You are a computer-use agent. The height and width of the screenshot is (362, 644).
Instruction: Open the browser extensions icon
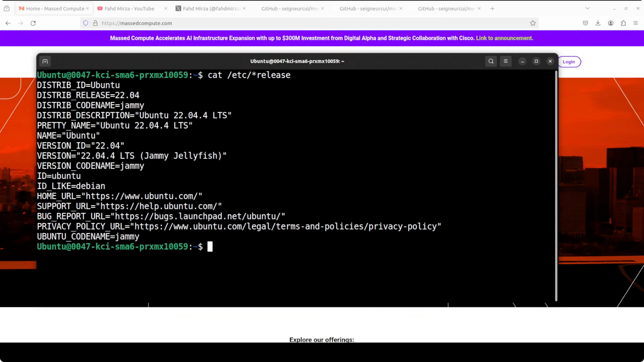(623, 23)
